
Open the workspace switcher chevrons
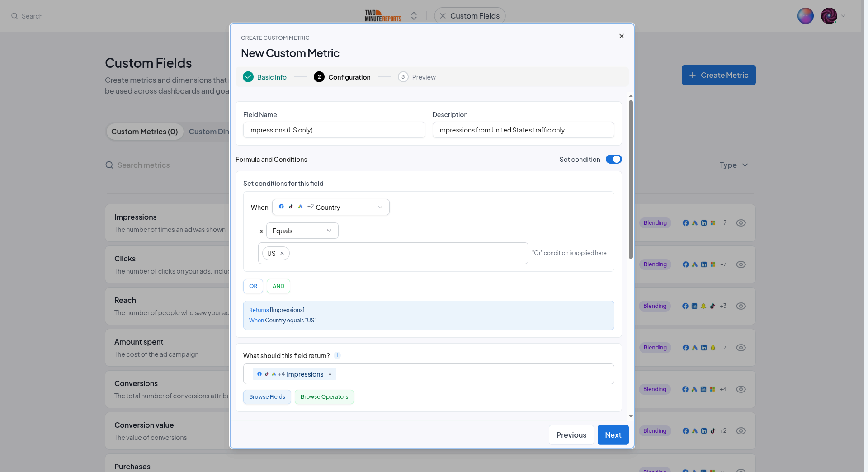pyautogui.click(x=414, y=16)
